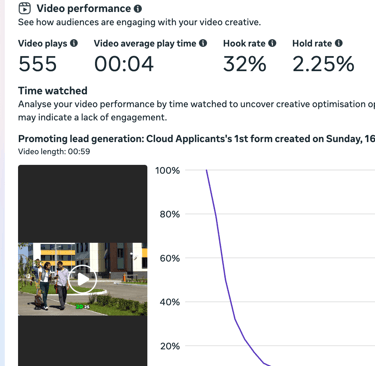Click the video reel icon beside the Video performance heading
The width and height of the screenshot is (375, 366).
click(25, 8)
